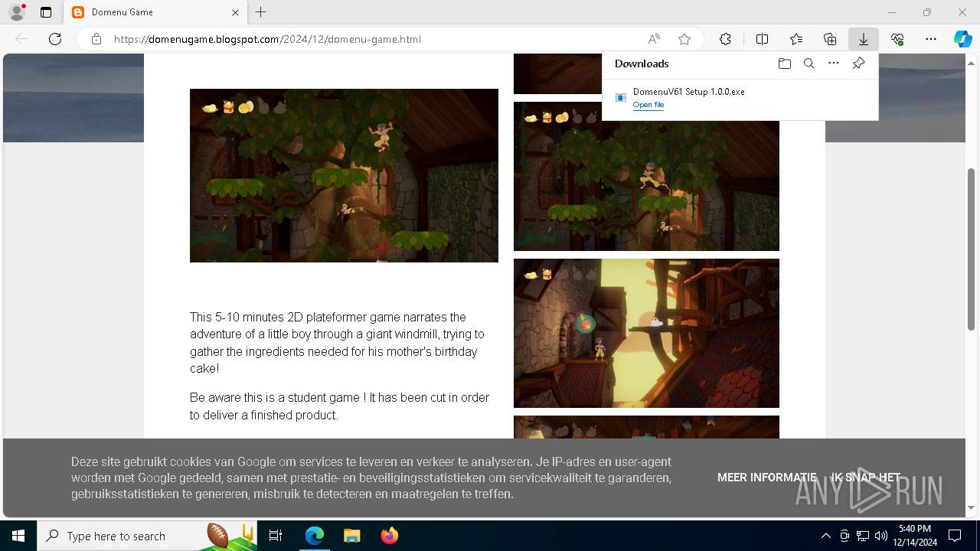Image resolution: width=980 pixels, height=551 pixels.
Task: Search downloads in the Downloads panel
Action: pyautogui.click(x=808, y=64)
